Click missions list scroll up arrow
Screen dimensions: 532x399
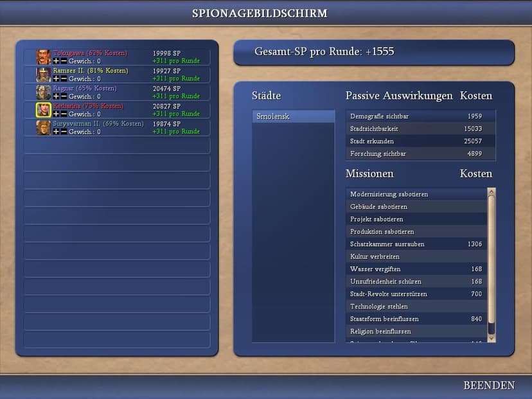[x=492, y=191]
